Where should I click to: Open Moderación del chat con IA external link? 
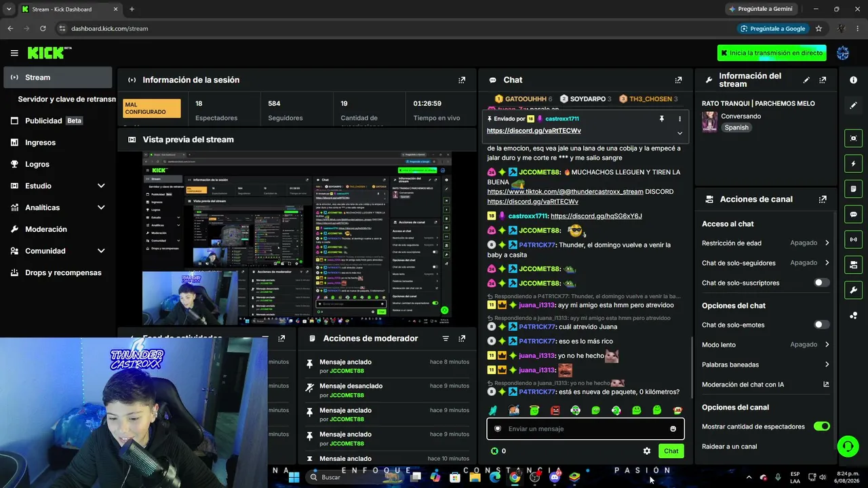click(826, 384)
